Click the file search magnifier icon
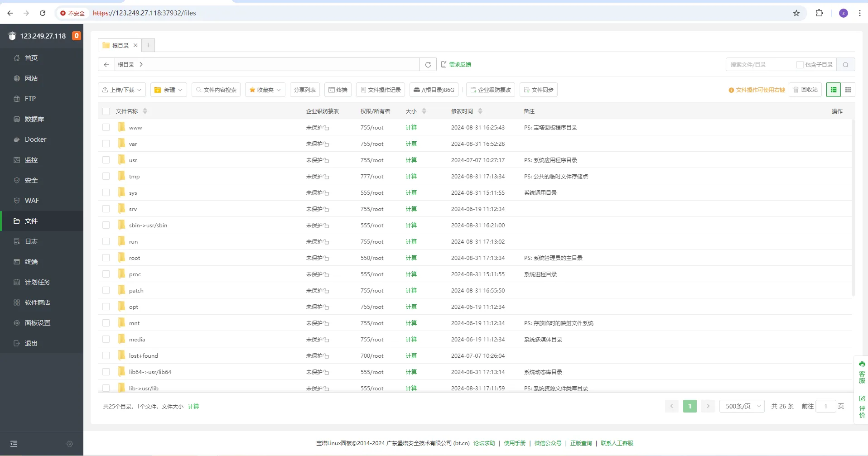The height and width of the screenshot is (456, 868). click(845, 65)
